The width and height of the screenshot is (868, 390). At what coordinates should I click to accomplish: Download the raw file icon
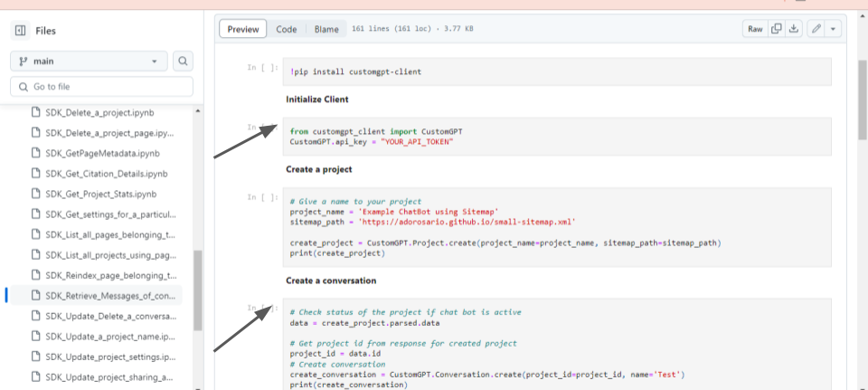click(x=794, y=29)
